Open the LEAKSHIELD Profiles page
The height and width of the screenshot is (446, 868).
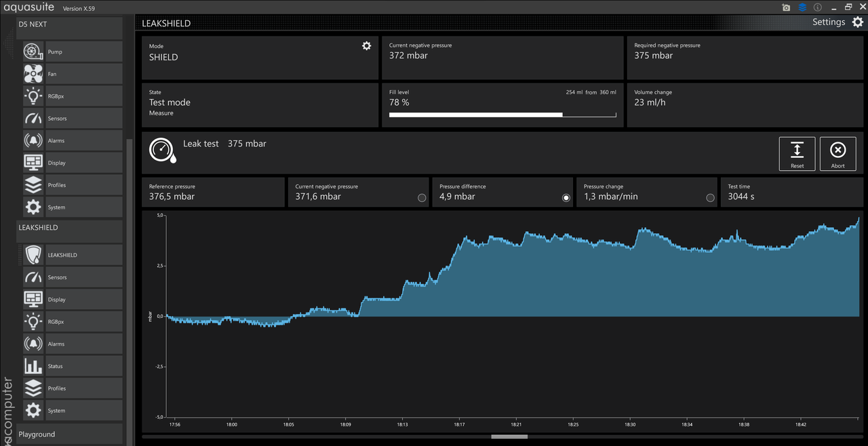coord(73,388)
